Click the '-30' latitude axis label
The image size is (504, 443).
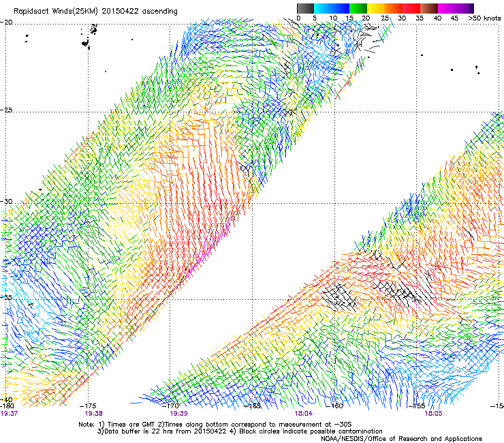pyautogui.click(x=6, y=201)
